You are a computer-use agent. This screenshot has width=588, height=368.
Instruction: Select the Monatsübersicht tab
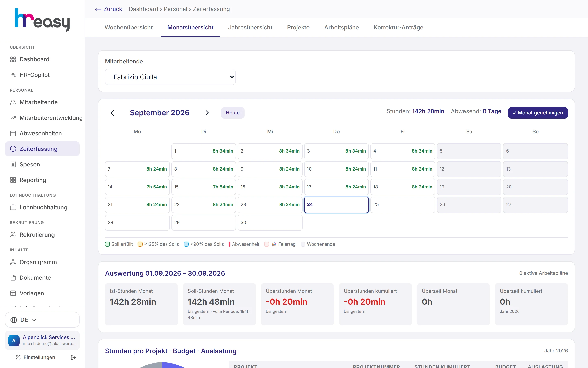click(x=190, y=28)
